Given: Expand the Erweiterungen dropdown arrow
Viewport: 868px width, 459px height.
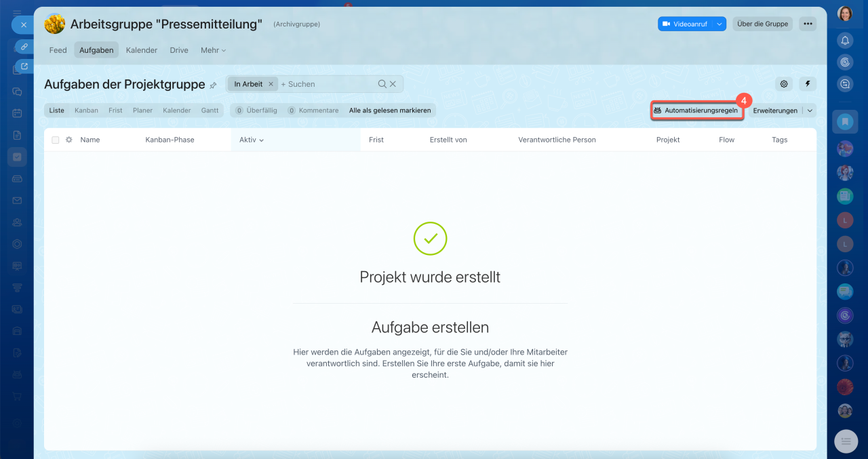Looking at the screenshot, I should (x=810, y=111).
